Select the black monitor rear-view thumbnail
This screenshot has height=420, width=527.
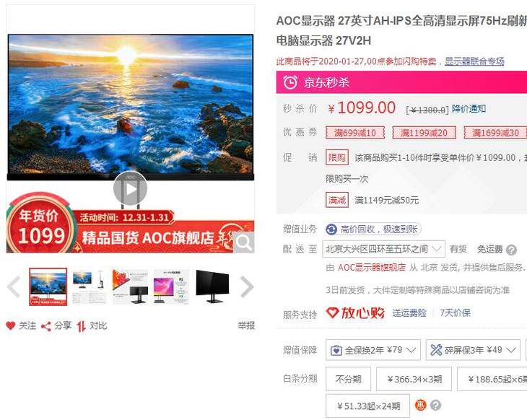pos(212,286)
